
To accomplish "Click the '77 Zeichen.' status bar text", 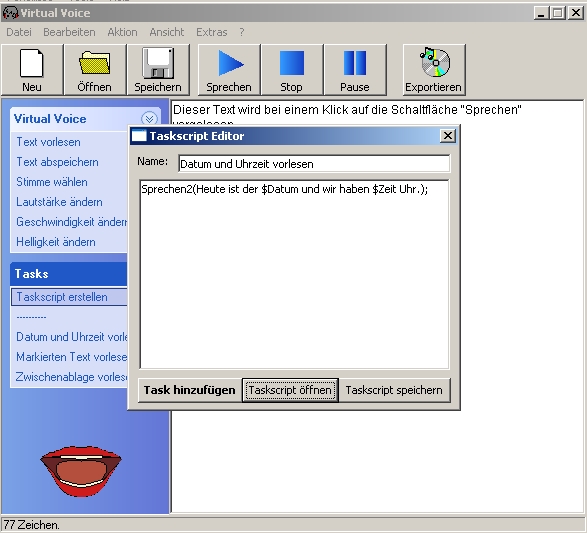I will pos(31,525).
